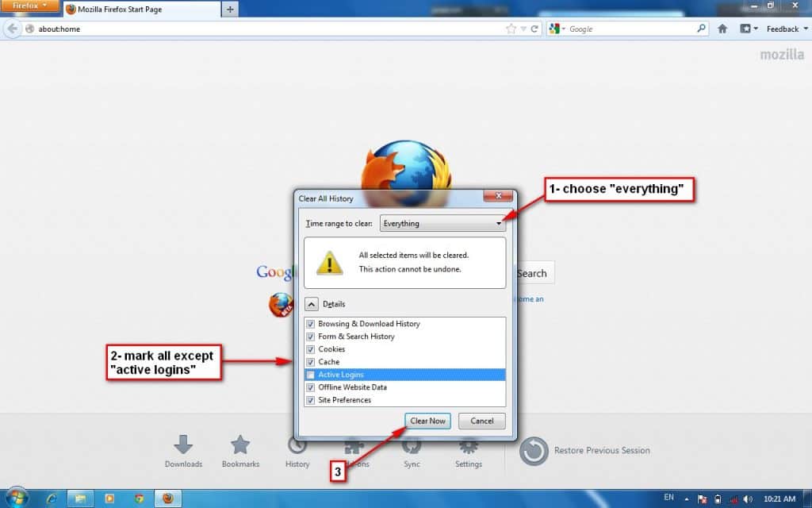Open the Time range to clear dropdown
The image size is (812, 508).
(x=442, y=224)
